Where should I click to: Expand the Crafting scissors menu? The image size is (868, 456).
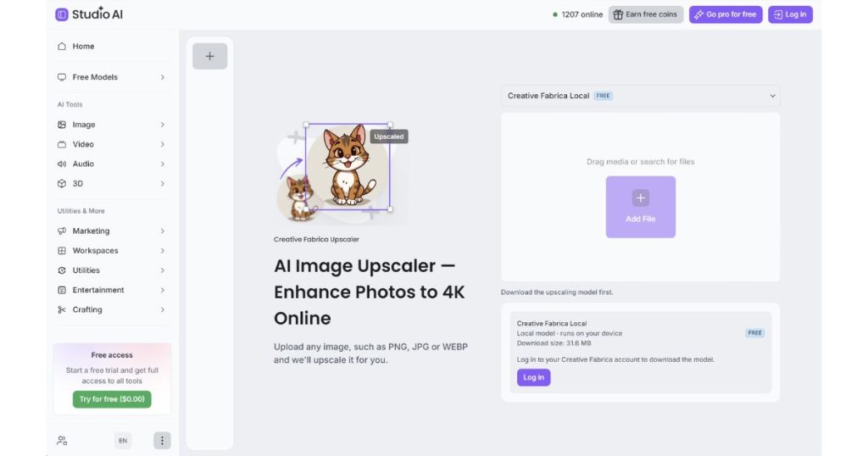click(111, 310)
